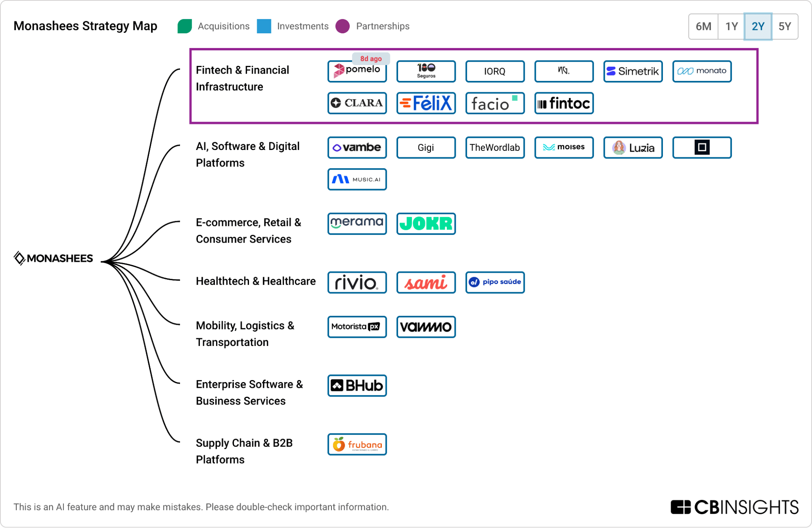
Task: Click the Monashees root node logo
Action: pyautogui.click(x=54, y=258)
